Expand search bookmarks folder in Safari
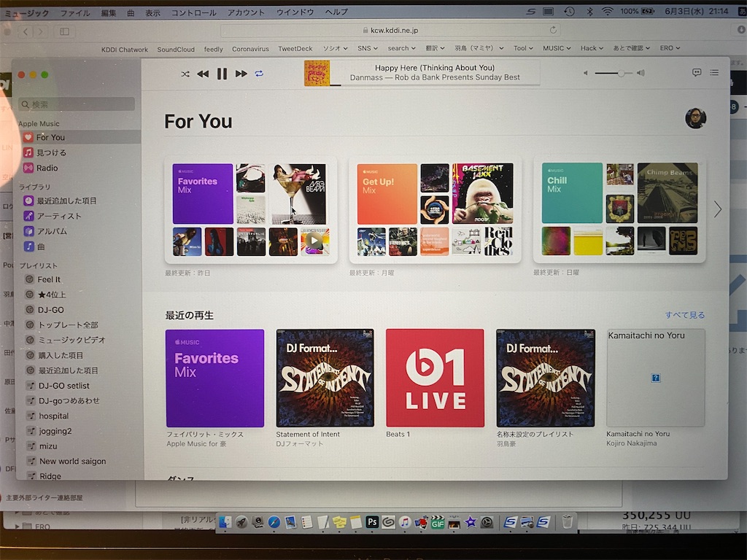 [402, 48]
